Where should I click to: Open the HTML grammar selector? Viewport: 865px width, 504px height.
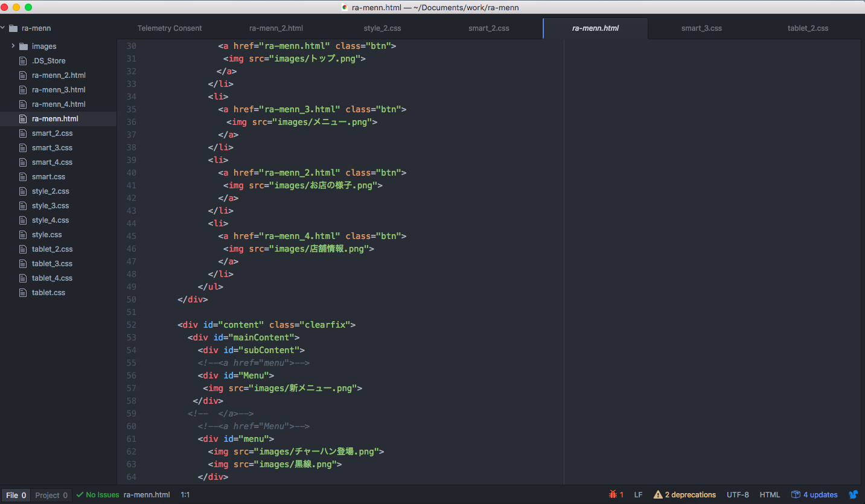click(x=770, y=495)
